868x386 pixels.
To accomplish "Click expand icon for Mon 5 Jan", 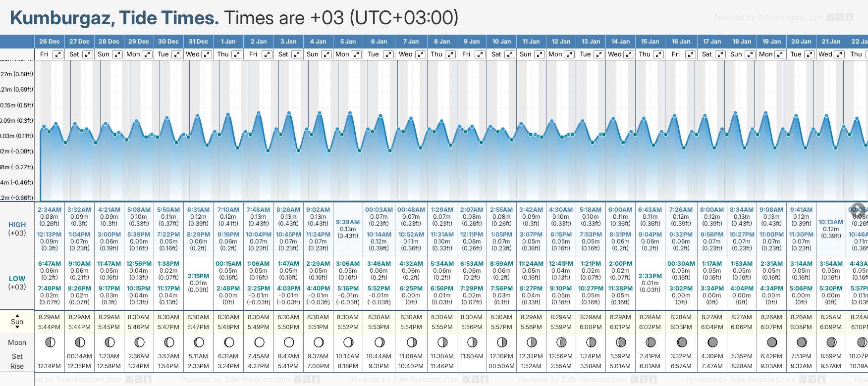I will (356, 54).
